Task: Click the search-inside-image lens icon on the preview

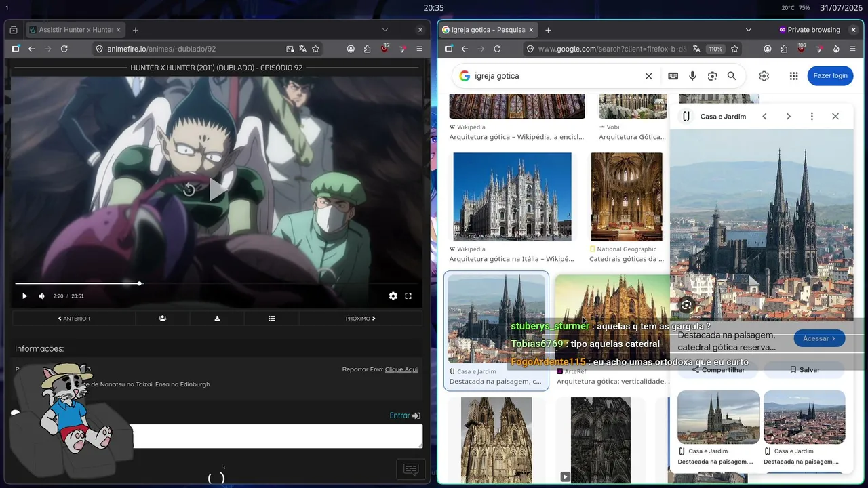Action: click(x=686, y=306)
